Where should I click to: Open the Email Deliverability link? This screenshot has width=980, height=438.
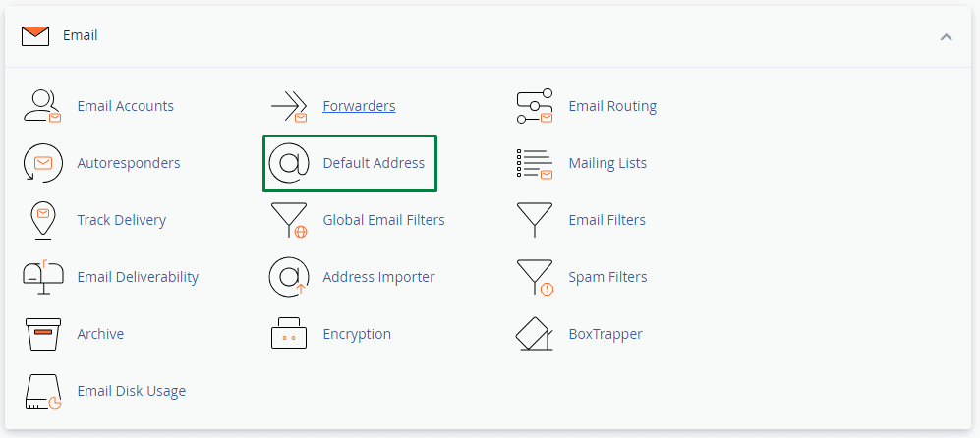coord(138,277)
